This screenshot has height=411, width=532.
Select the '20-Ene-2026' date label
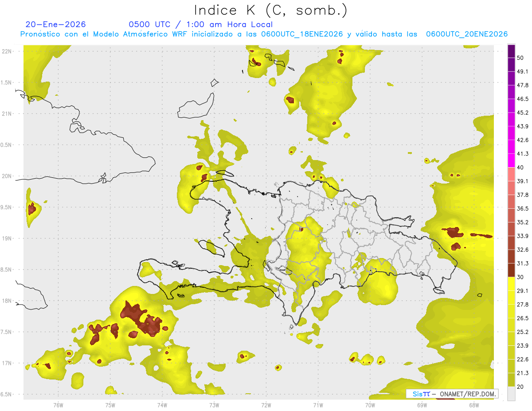tap(56, 24)
